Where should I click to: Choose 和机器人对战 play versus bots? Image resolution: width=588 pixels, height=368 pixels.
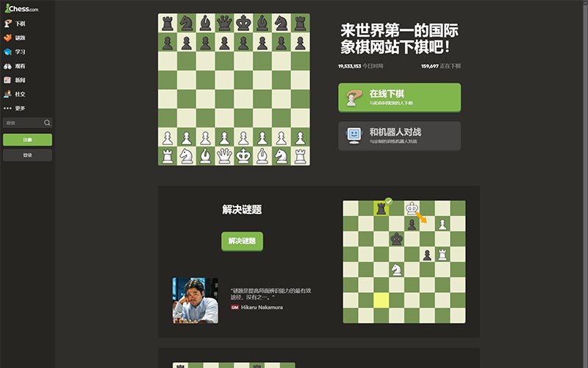pos(399,136)
